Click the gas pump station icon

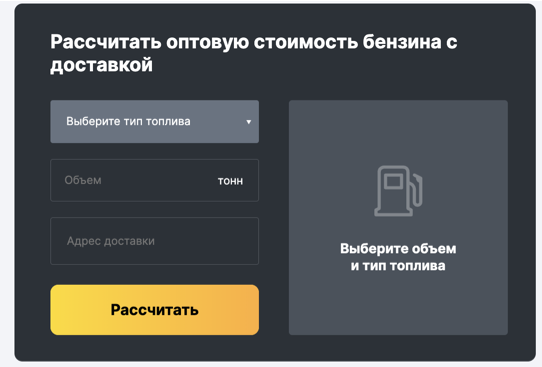click(x=398, y=191)
